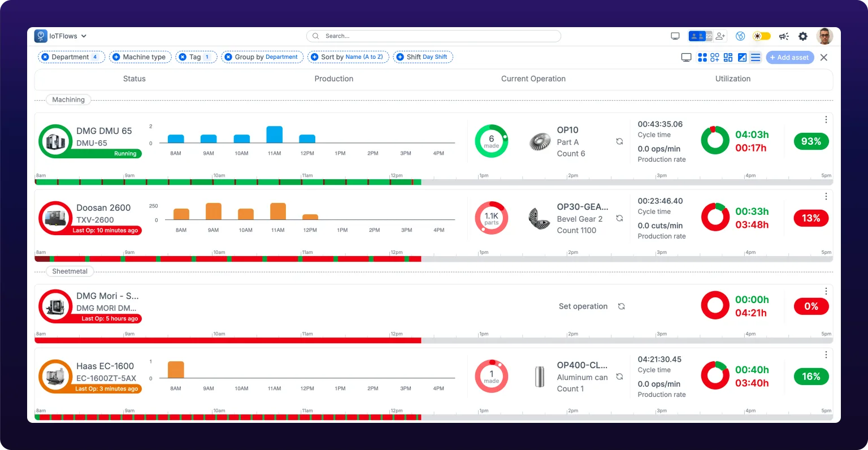Toggle the team members view with 22 badge

tap(700, 36)
